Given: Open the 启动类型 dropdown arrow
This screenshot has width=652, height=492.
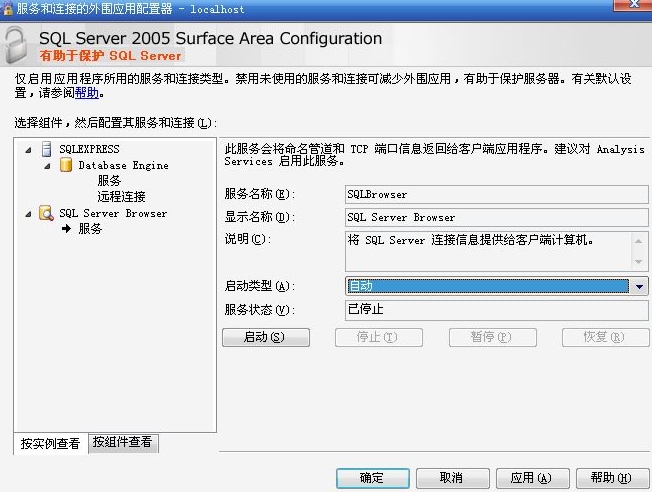Looking at the screenshot, I should point(639,286).
